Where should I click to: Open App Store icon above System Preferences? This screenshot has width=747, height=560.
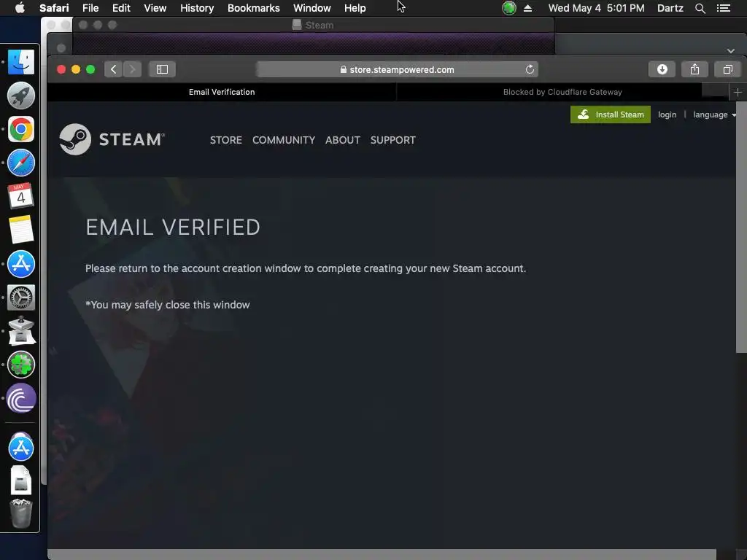click(21, 264)
